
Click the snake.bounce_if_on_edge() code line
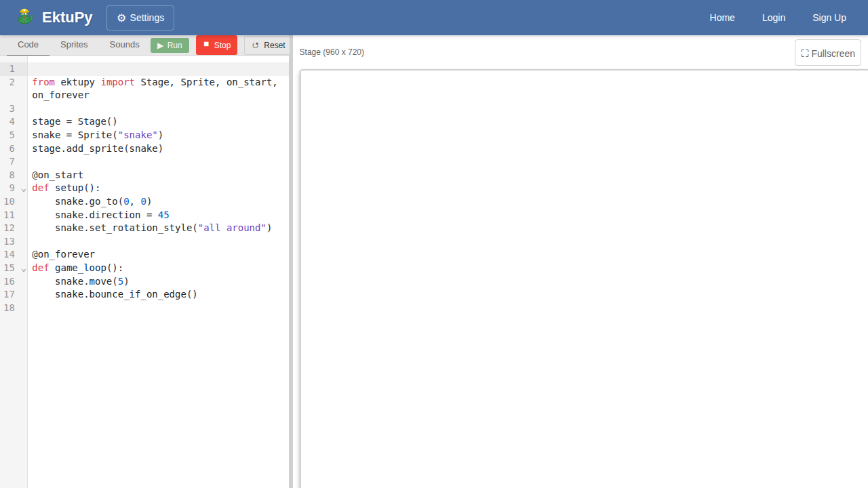point(126,294)
